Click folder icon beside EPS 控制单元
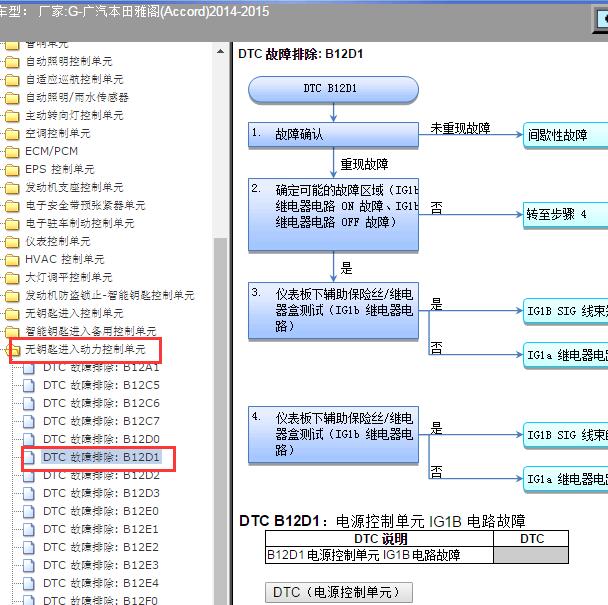The image size is (608, 605). [x=12, y=170]
